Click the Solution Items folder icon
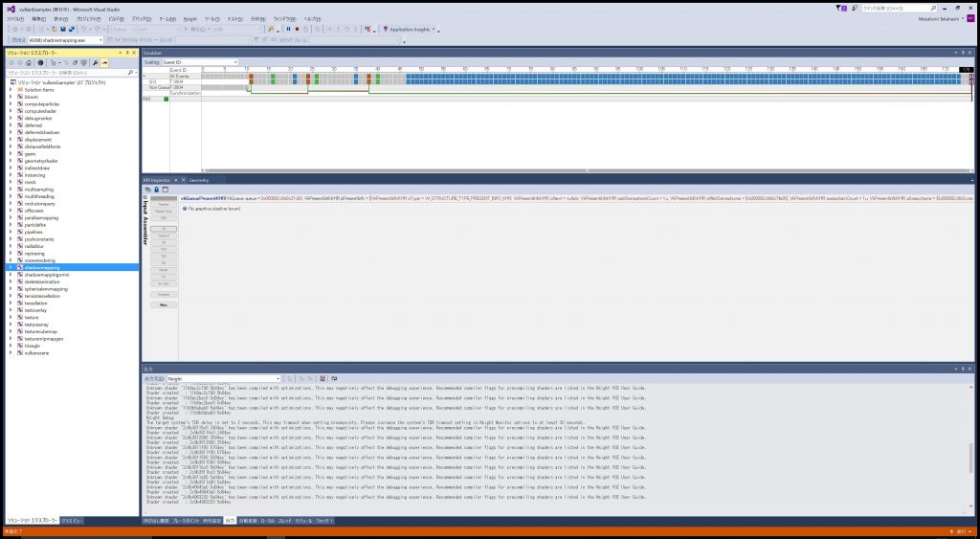 click(20, 89)
